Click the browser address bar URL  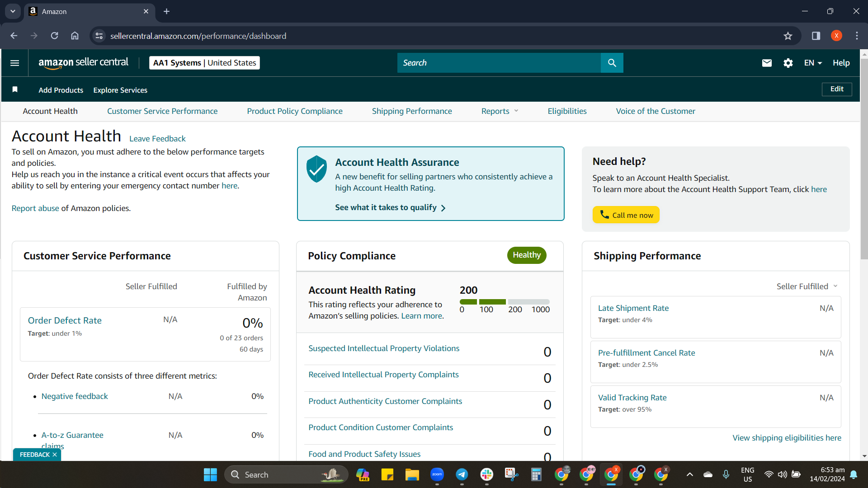198,36
